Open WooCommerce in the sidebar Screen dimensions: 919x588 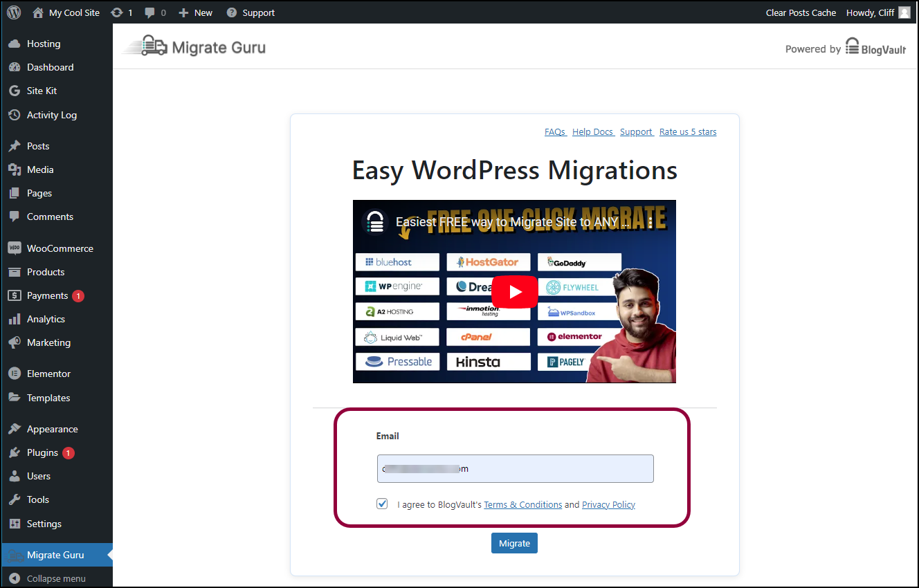point(60,248)
